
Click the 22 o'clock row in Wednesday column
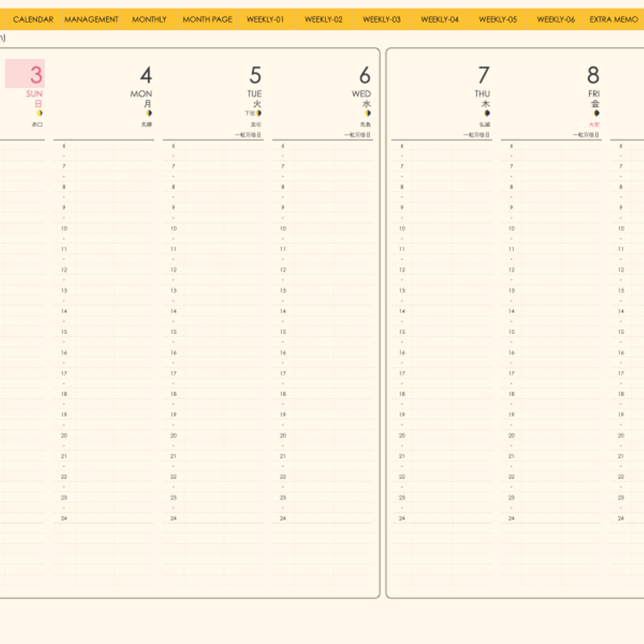click(323, 477)
